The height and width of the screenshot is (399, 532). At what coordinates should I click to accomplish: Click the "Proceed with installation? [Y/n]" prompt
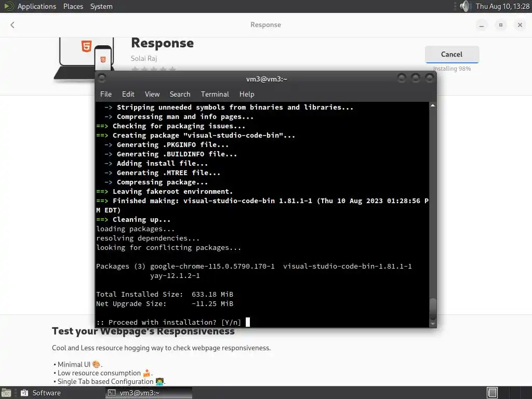168,322
